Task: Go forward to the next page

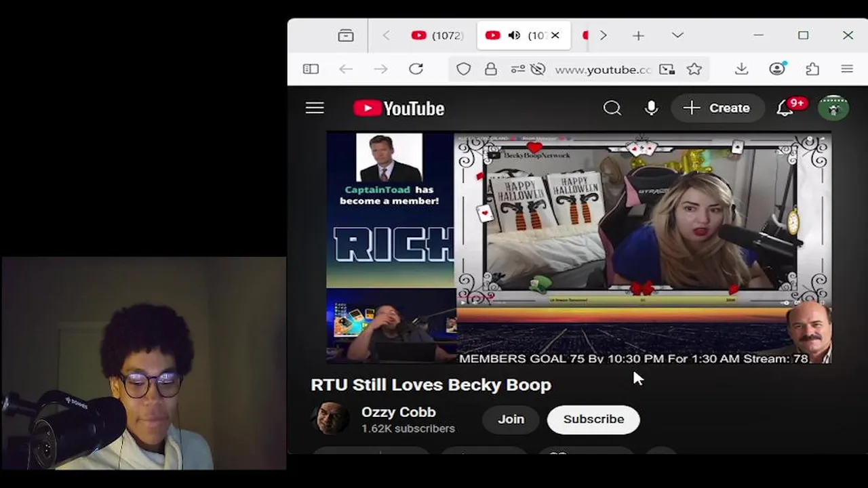Action: click(x=381, y=69)
